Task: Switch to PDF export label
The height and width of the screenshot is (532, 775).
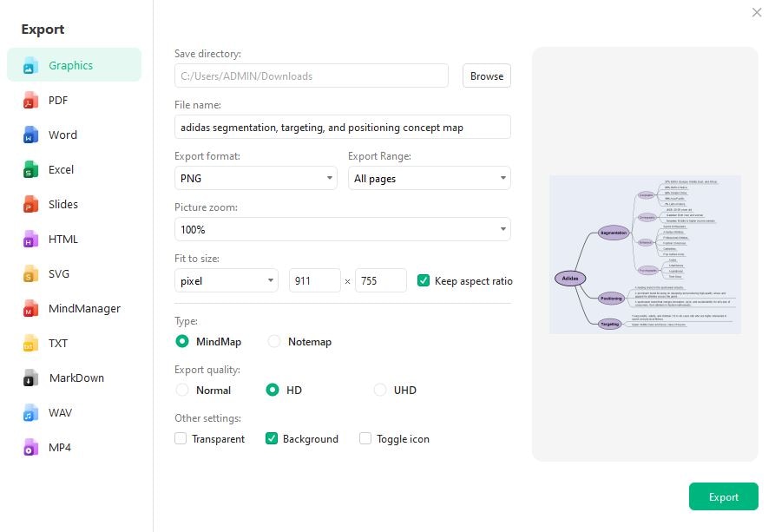Action: pos(58,101)
